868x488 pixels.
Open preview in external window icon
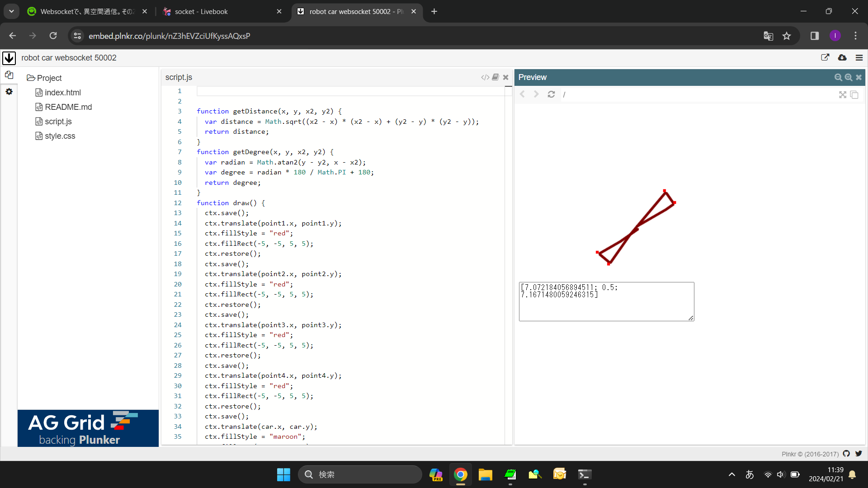[825, 57]
